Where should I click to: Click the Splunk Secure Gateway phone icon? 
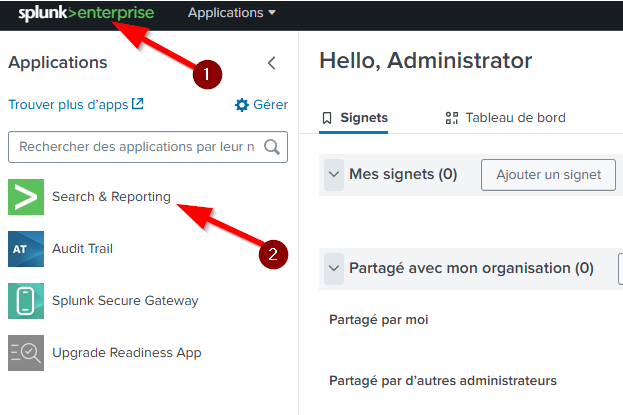26,301
